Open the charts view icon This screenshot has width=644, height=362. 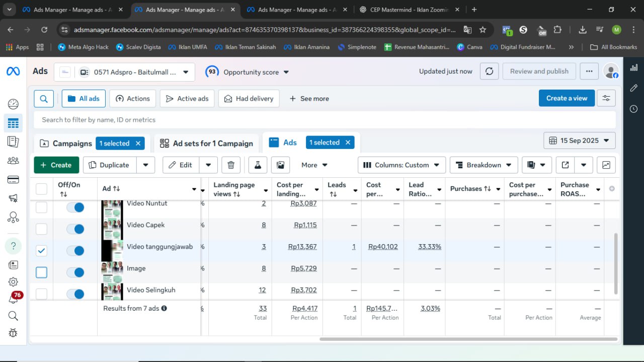[x=606, y=165]
